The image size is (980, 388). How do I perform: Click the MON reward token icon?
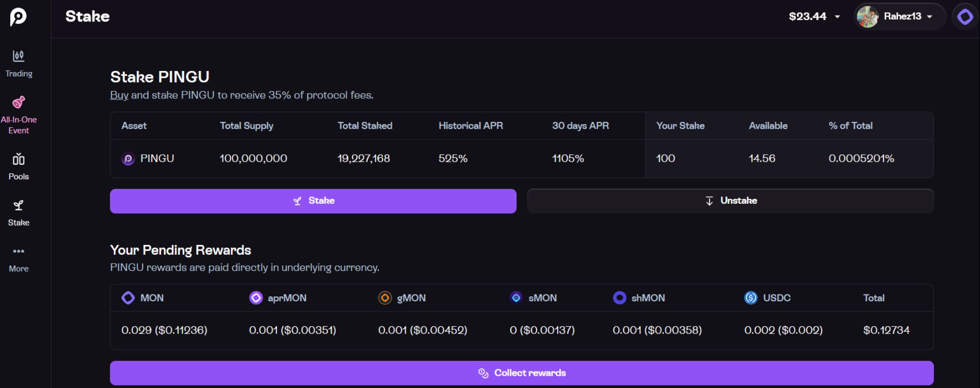(x=128, y=298)
